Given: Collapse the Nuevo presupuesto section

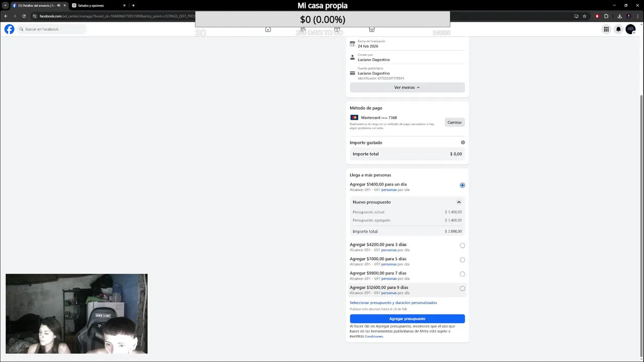Looking at the screenshot, I should coord(458,202).
